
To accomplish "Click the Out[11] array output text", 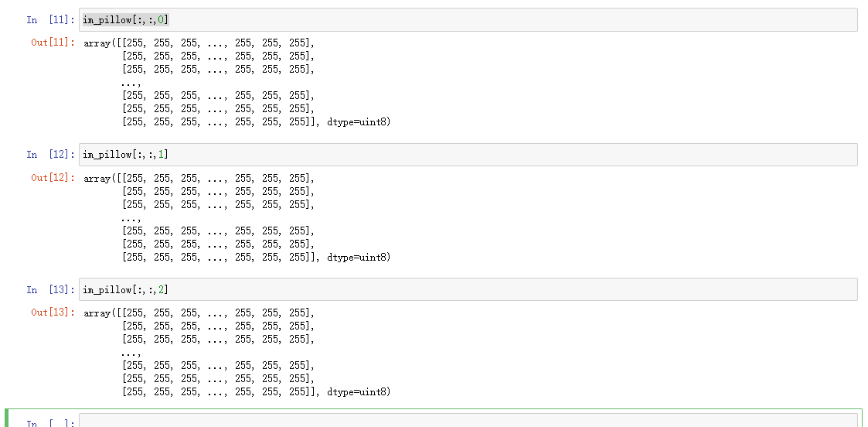I will (x=237, y=83).
